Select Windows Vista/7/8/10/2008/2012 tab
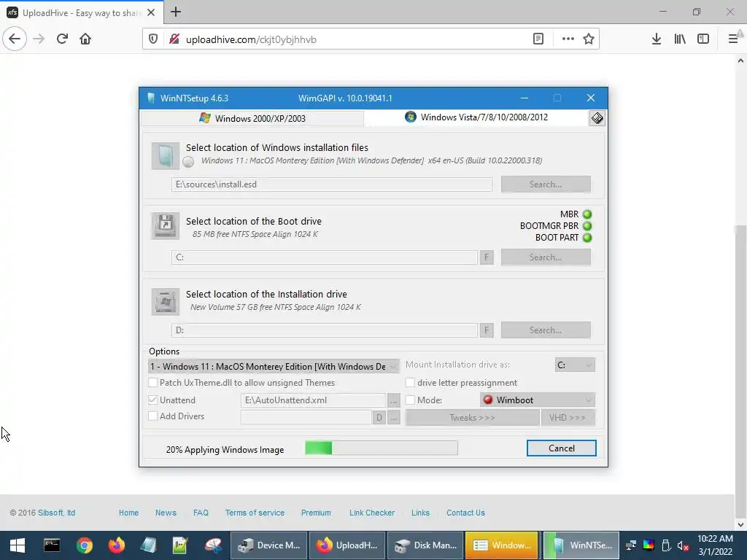Screen dimensions: 747x560 [x=476, y=117]
